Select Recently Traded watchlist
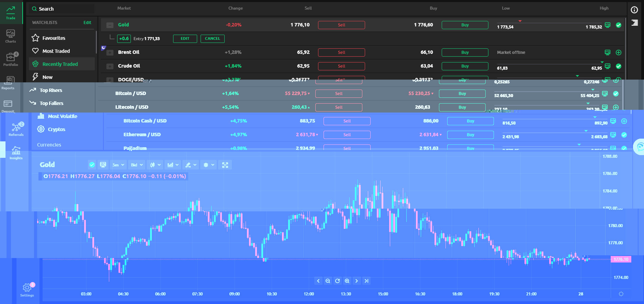The height and width of the screenshot is (304, 644). point(60,64)
